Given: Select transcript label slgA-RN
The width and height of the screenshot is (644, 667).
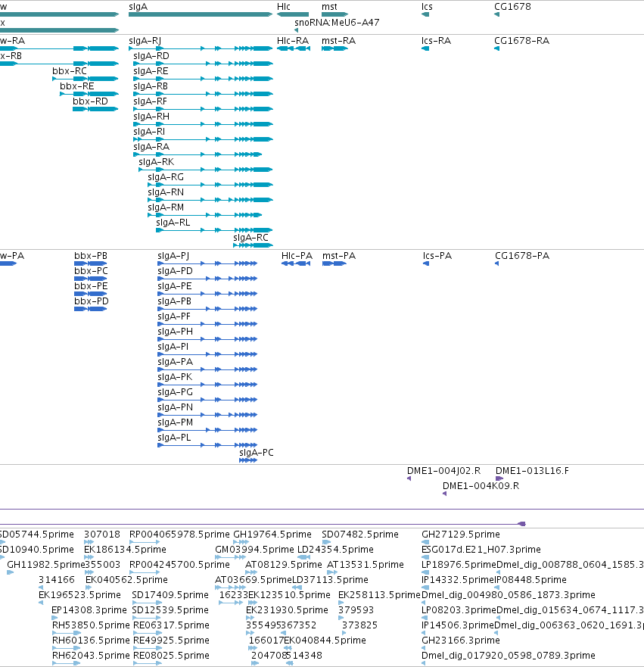Looking at the screenshot, I should pos(166,192).
